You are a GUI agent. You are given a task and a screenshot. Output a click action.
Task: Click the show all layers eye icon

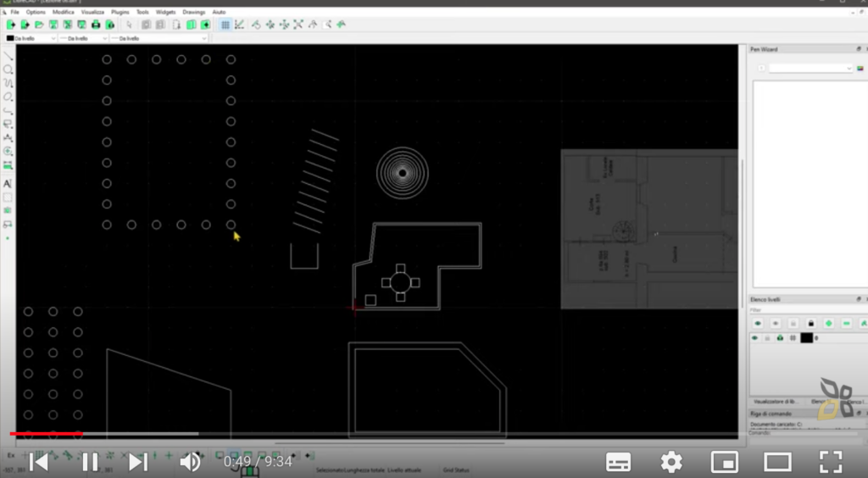758,324
